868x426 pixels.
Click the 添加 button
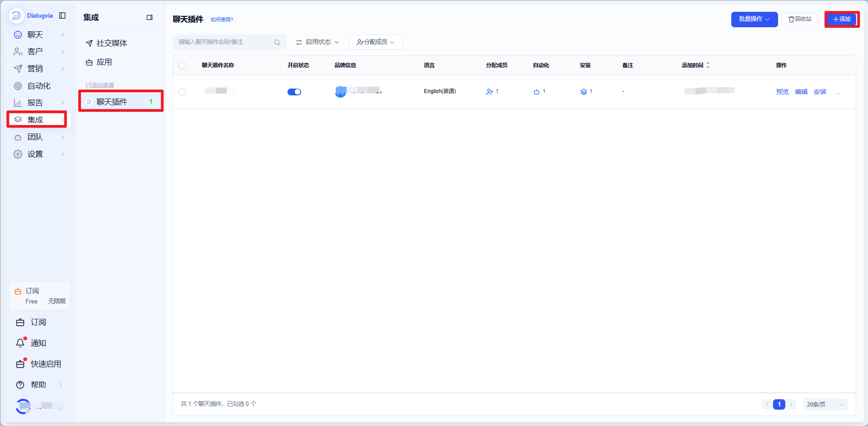842,19
